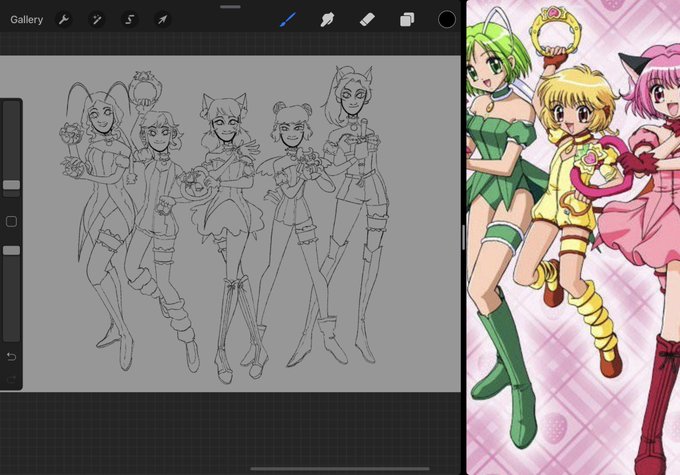Undo the last stroke with arrow
Image resolution: width=680 pixels, height=475 pixels.
(11, 357)
